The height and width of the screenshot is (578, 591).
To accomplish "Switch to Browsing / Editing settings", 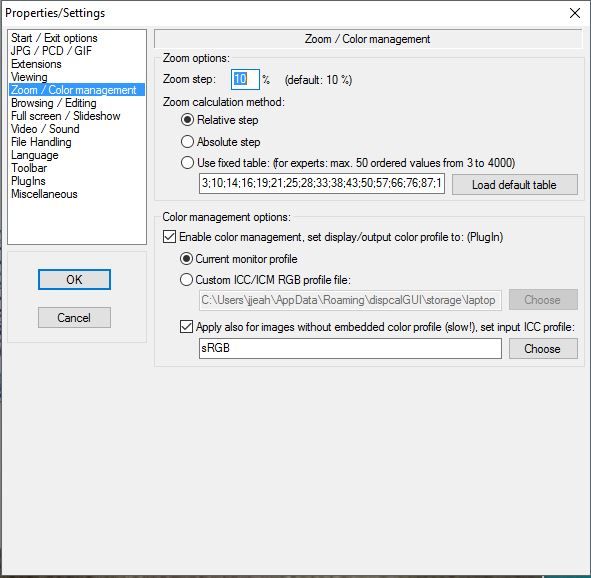I will point(54,103).
